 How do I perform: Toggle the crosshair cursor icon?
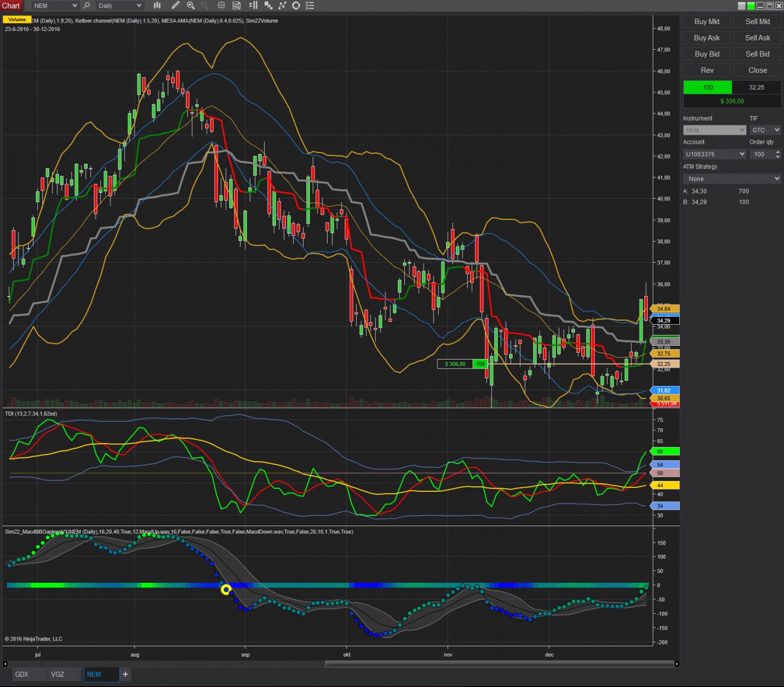220,6
